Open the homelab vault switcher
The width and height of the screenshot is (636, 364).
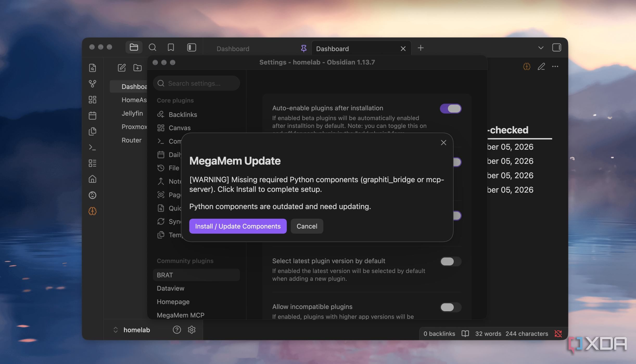132,330
